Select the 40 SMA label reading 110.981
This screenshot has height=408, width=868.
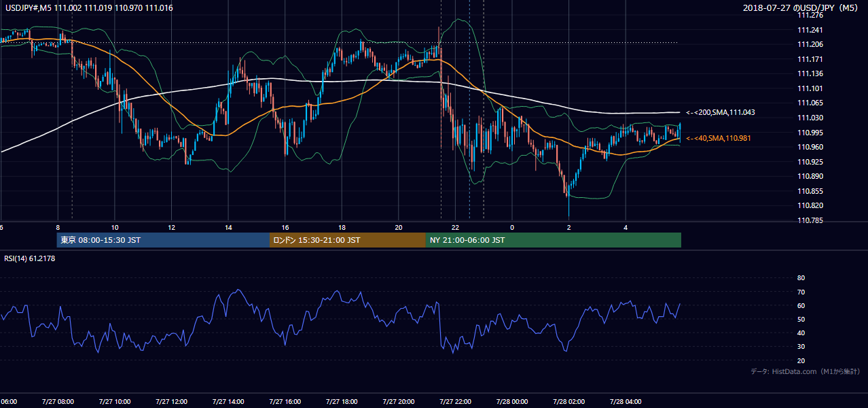click(x=720, y=138)
